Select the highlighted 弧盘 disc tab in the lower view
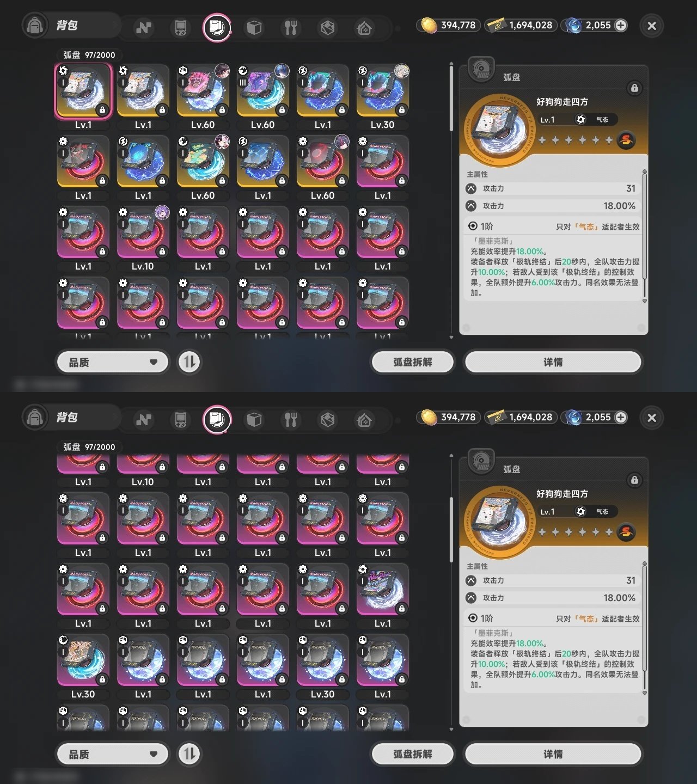This screenshot has height=784, width=697. tap(217, 419)
